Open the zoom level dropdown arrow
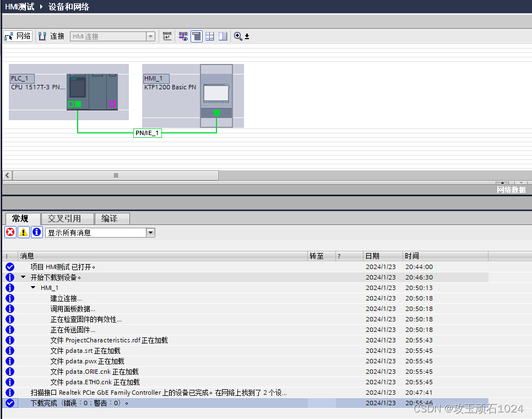 tap(247, 36)
